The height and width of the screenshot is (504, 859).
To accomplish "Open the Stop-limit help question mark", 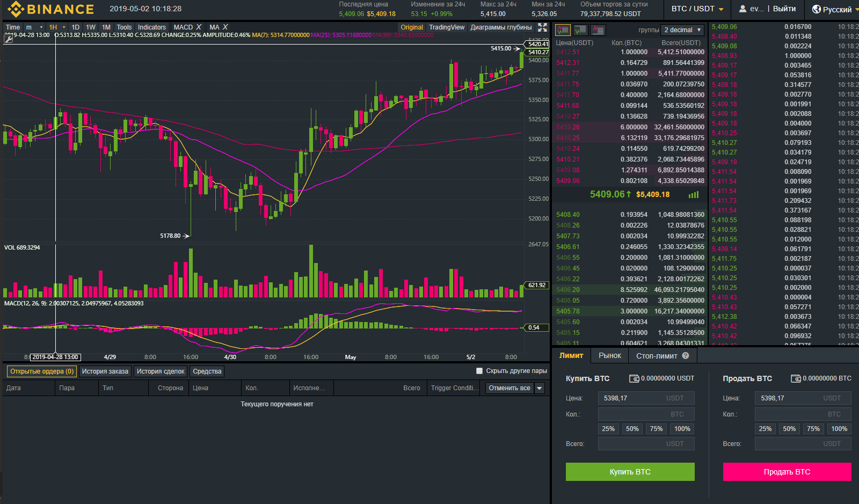I will tap(686, 355).
